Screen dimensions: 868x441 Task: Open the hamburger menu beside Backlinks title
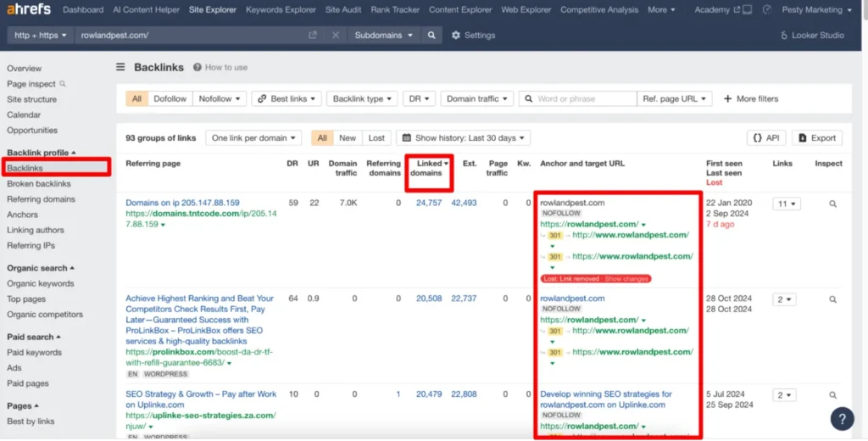(x=120, y=67)
